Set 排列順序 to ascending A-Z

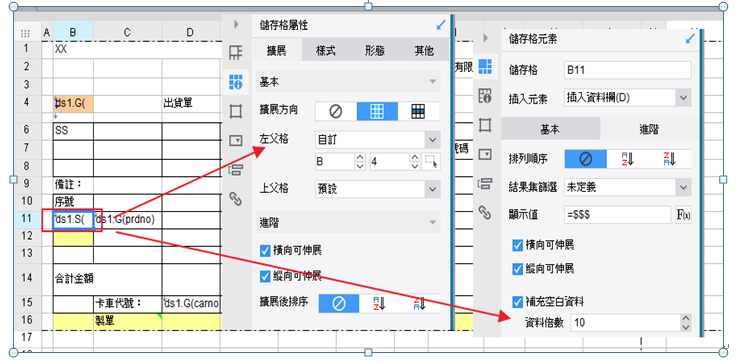(628, 159)
